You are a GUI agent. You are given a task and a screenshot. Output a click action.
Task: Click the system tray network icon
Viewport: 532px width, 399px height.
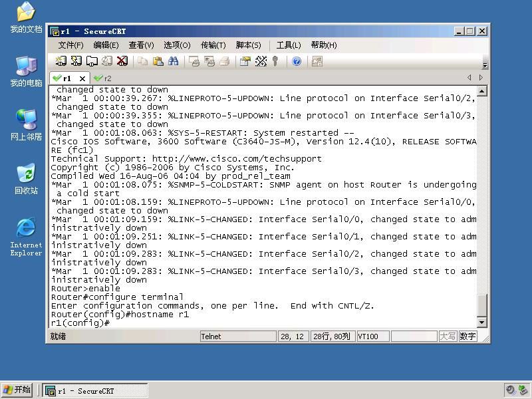click(x=523, y=390)
